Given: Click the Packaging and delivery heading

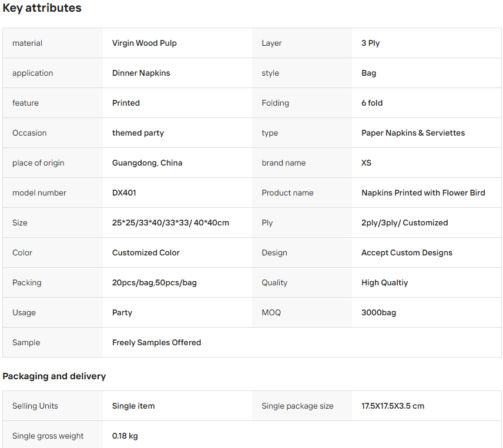Looking at the screenshot, I should (54, 376).
